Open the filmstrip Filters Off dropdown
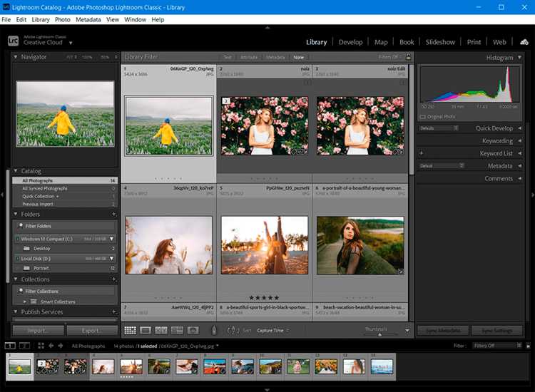 497,346
